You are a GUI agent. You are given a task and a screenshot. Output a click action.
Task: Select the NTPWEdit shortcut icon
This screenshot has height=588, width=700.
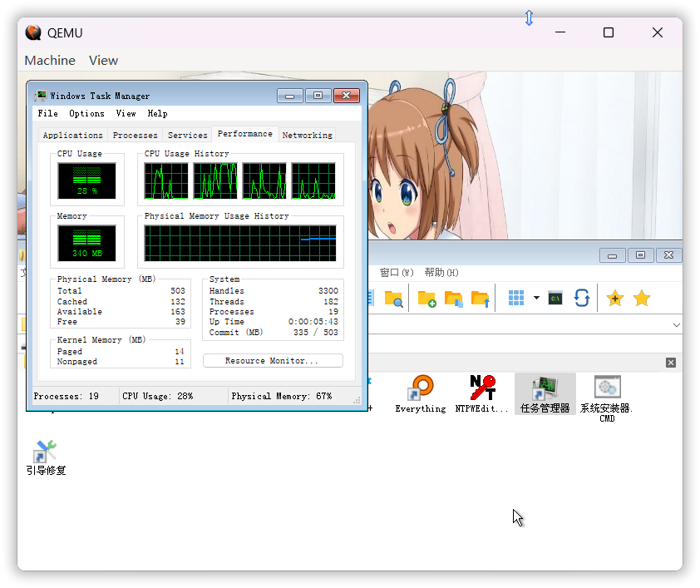[481, 394]
